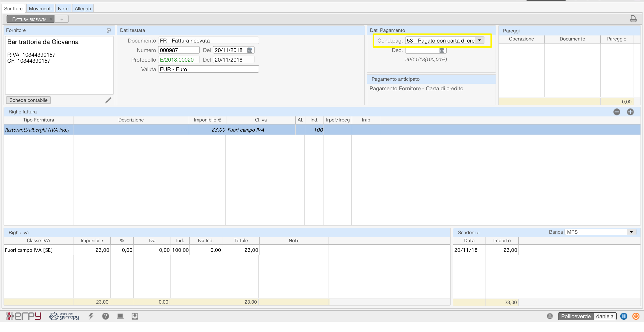Click the Fornitore panel link icon
This screenshot has width=644, height=332.
click(108, 30)
